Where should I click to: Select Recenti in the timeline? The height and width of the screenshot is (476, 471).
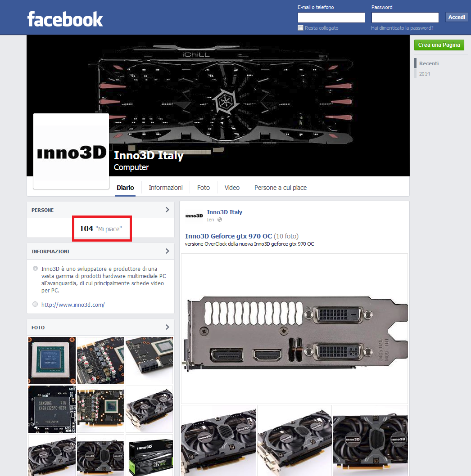[429, 63]
